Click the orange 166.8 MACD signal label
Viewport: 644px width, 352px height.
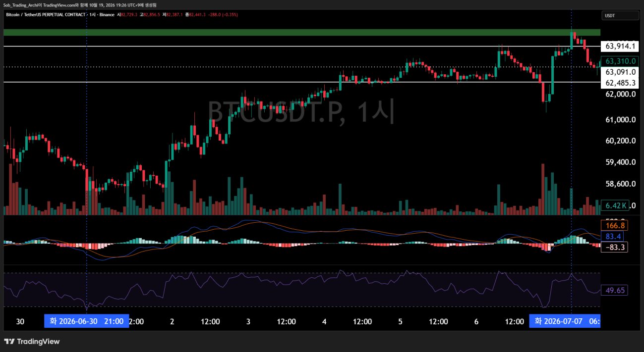614,225
